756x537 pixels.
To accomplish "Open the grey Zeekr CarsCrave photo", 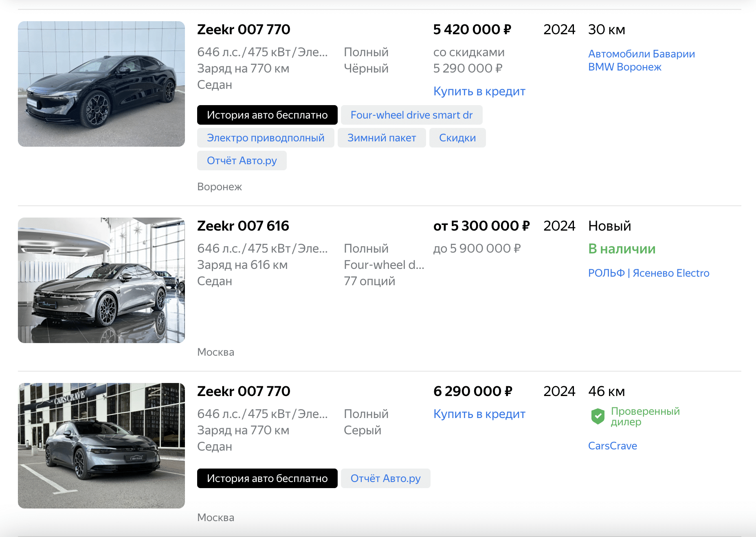I will pyautogui.click(x=101, y=446).
